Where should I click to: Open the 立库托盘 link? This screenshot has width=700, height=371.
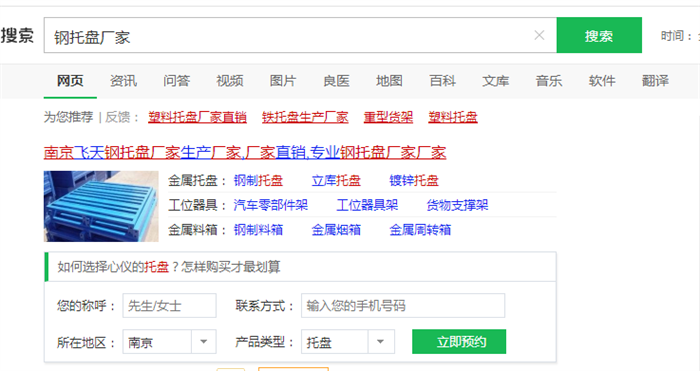tap(336, 180)
